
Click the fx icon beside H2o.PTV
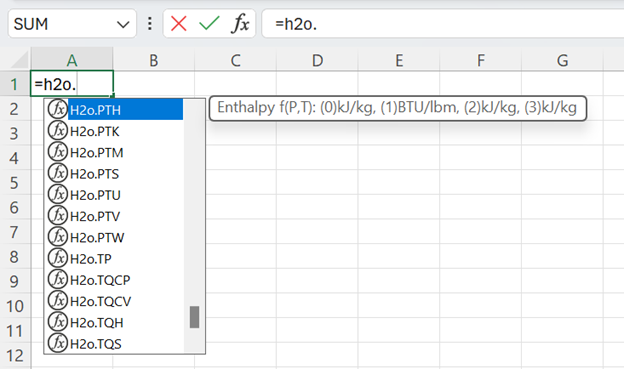[58, 215]
